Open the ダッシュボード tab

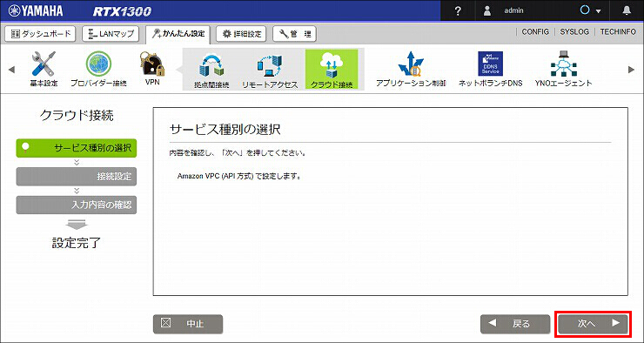(x=40, y=34)
